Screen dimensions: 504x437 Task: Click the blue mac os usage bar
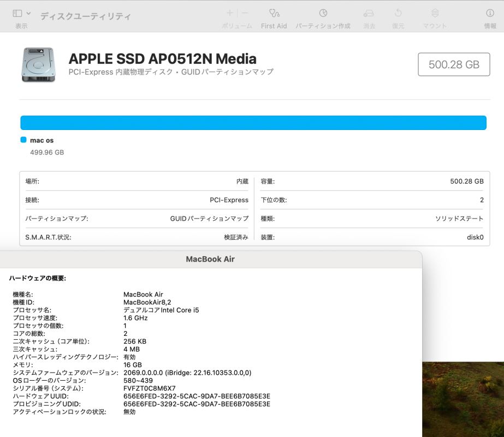253,123
